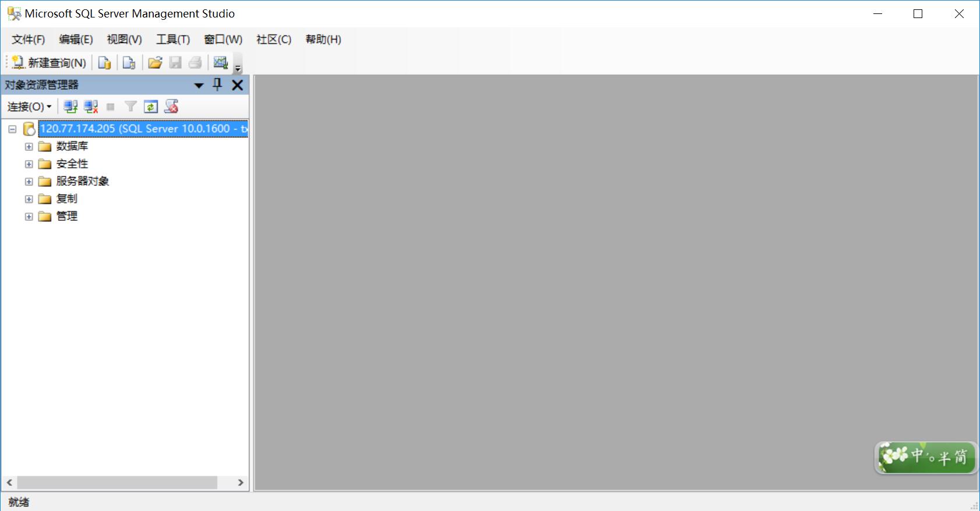This screenshot has height=511, width=980.
Task: Click the server icon beside 120.77.174.205
Action: 29,129
